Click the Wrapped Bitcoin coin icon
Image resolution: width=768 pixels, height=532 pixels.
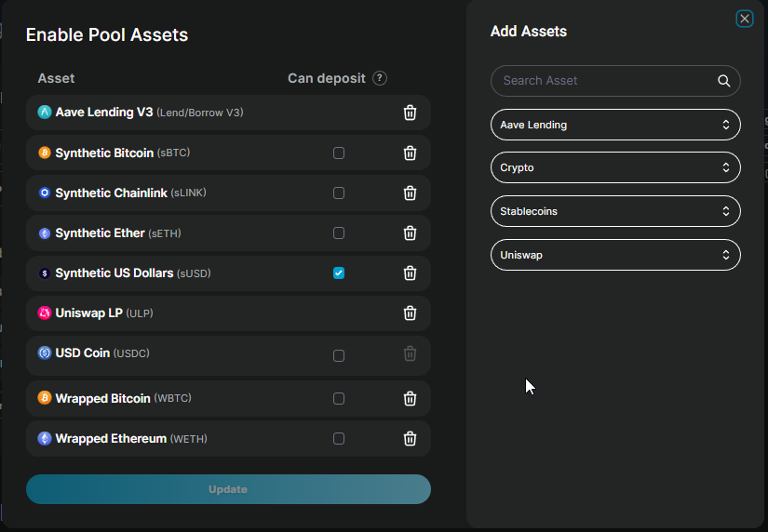point(45,397)
